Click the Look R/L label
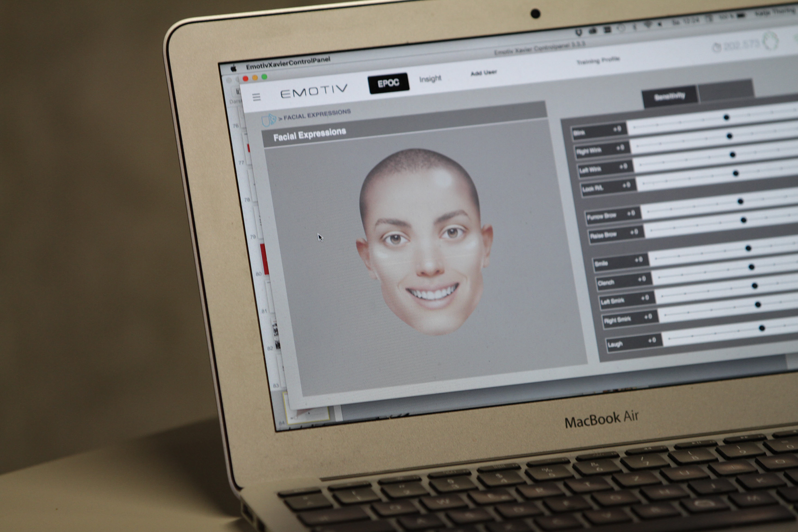 click(592, 189)
